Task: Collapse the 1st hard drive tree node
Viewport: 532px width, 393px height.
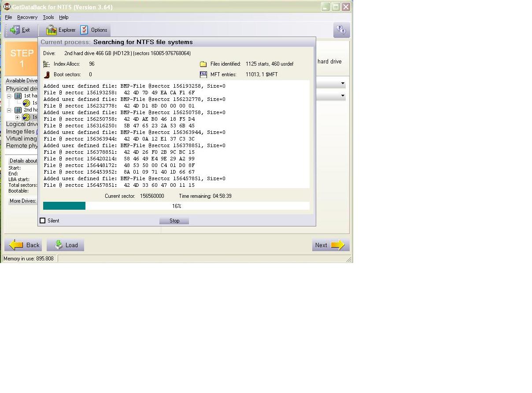Action: click(x=9, y=96)
